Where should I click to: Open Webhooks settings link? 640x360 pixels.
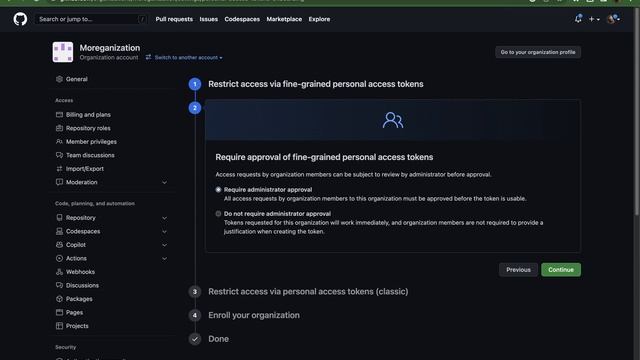[x=80, y=272]
